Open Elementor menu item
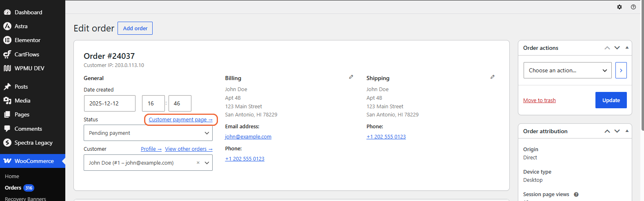Screen dimensions: 644x201 (x=33, y=40)
